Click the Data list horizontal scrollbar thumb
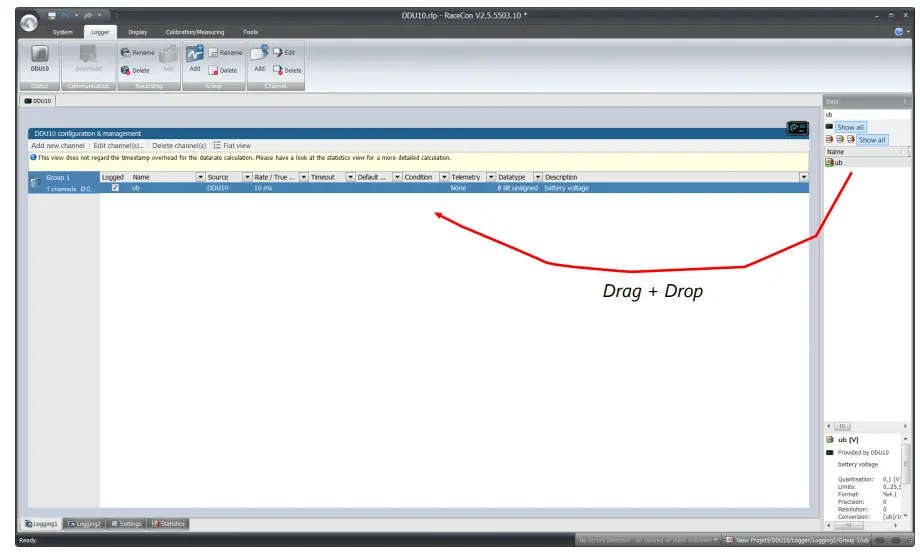920x552 pixels. (842, 426)
